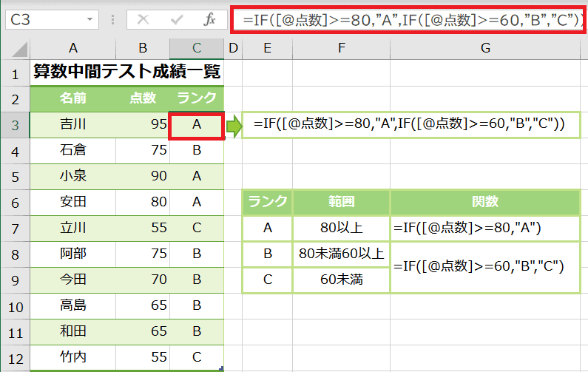
Task: Click the Insert Function fx icon
Action: (x=210, y=20)
